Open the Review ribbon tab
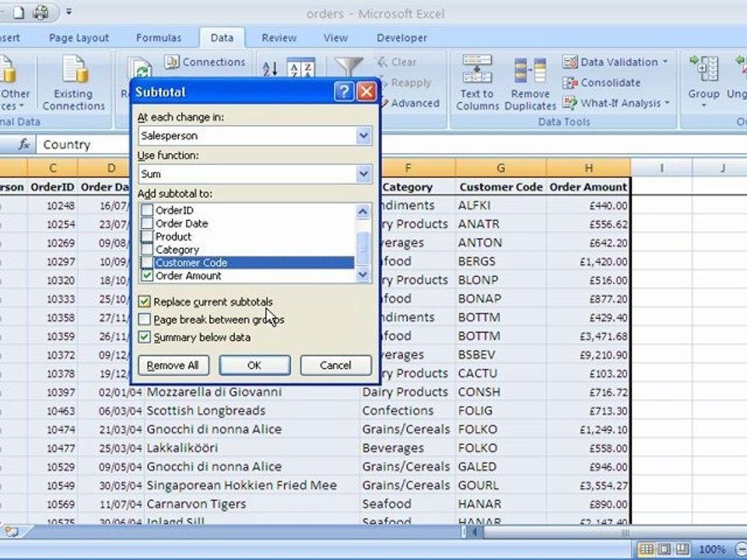 [x=279, y=37]
